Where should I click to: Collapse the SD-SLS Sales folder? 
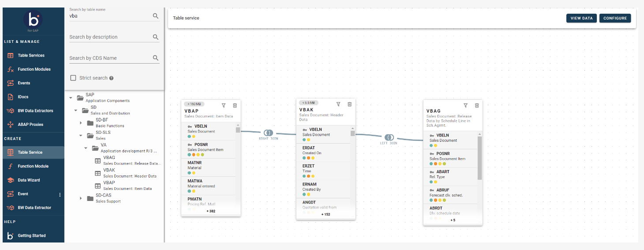81,136
